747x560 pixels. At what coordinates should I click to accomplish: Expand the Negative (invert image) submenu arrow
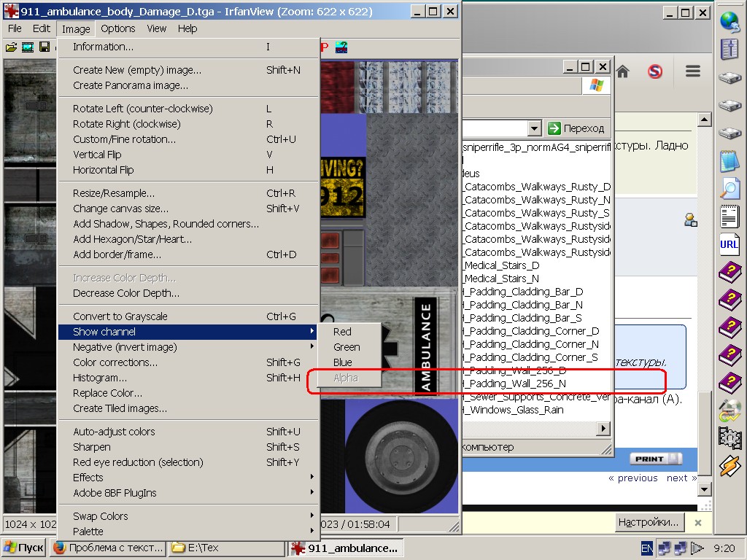312,346
